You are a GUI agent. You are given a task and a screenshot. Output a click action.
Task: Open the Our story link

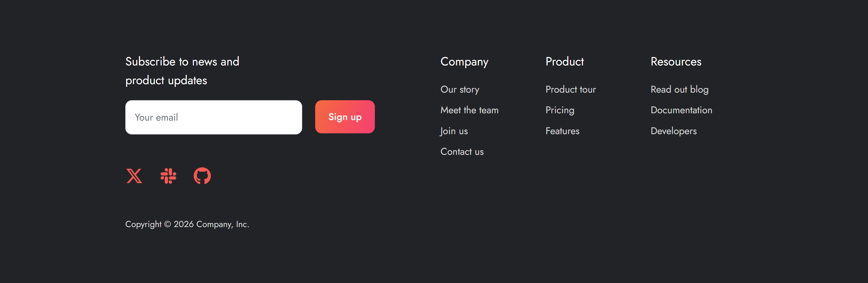coord(459,89)
